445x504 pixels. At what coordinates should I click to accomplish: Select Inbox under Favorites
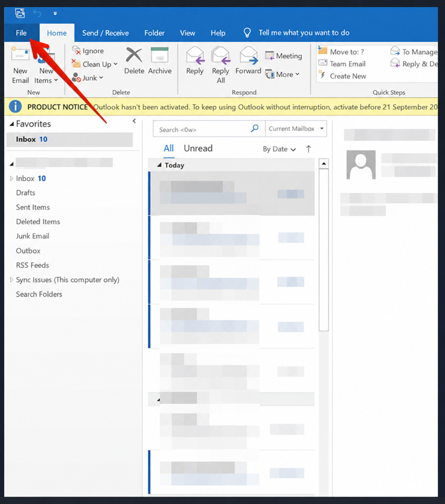(70, 139)
